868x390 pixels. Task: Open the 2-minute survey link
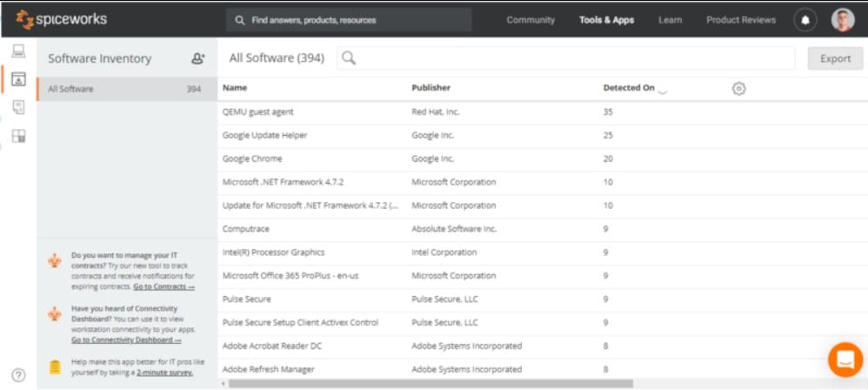tap(165, 373)
